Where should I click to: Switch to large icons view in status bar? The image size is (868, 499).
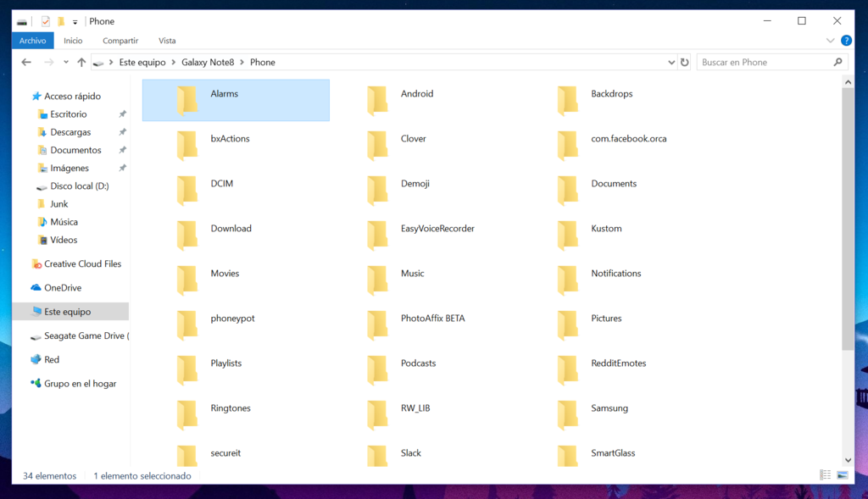coord(842,476)
